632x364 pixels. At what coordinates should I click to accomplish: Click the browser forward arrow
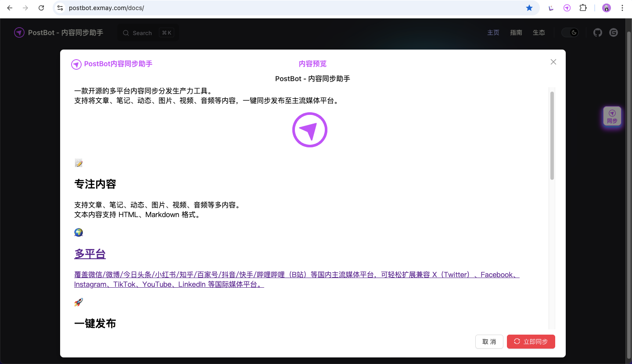click(25, 8)
